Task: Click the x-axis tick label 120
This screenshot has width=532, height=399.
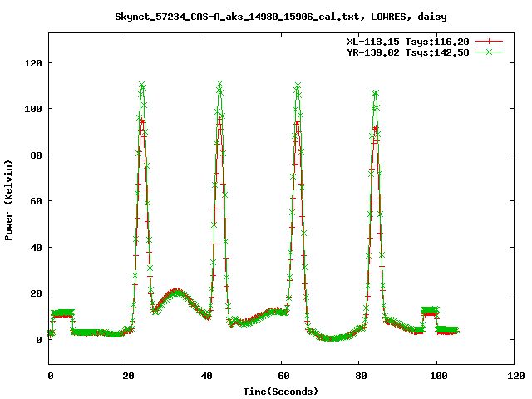Action: (x=516, y=376)
